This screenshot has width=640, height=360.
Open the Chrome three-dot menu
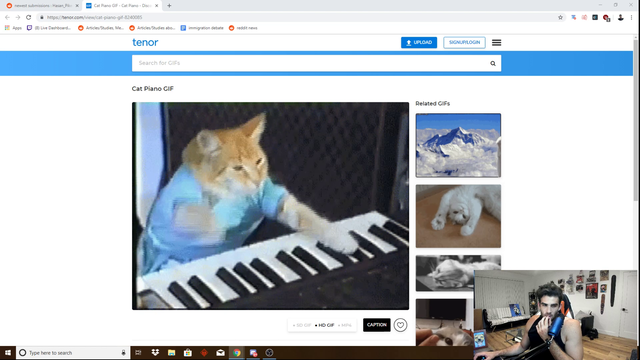pos(632,17)
